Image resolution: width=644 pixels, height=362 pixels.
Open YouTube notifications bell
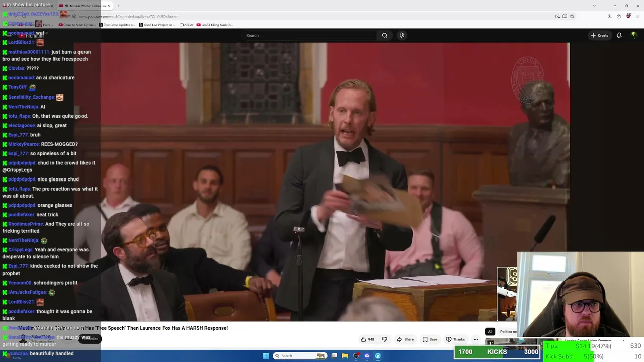click(619, 35)
